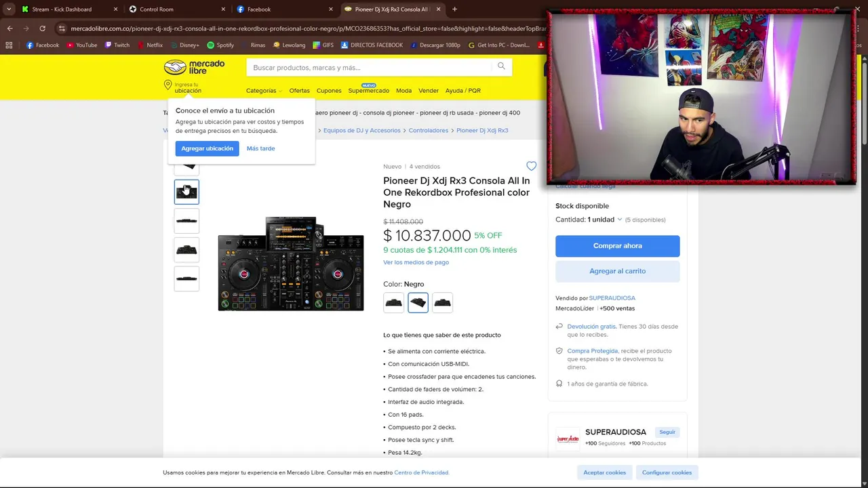Screen dimensions: 868x488
Task: Click Agregar ubicación button
Action: 207,148
